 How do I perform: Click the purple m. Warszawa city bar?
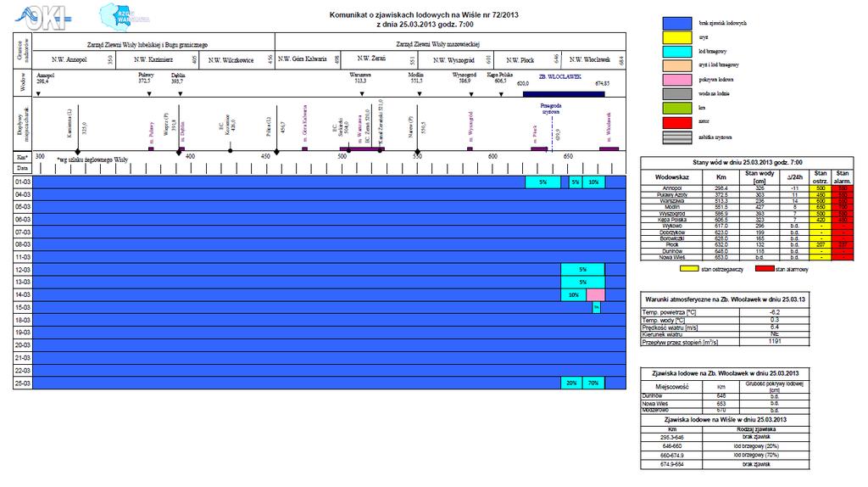pos(362,148)
